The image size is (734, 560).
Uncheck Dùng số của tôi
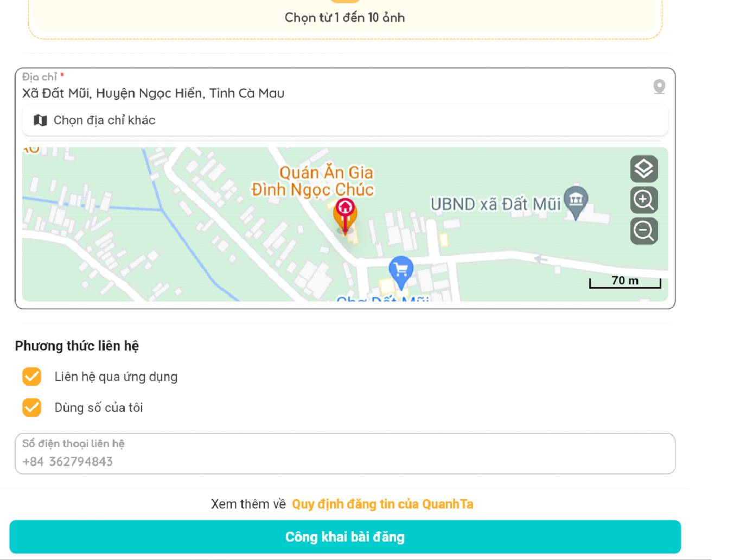31,408
